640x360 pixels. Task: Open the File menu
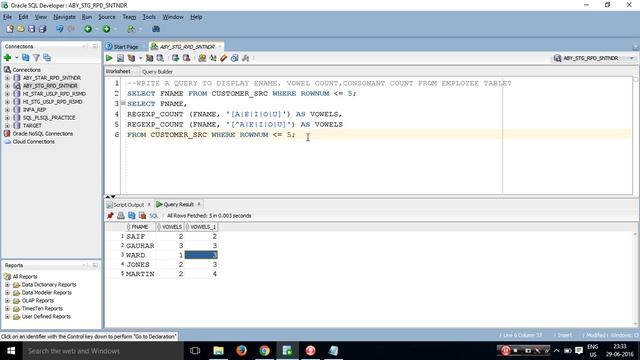(x=7, y=17)
